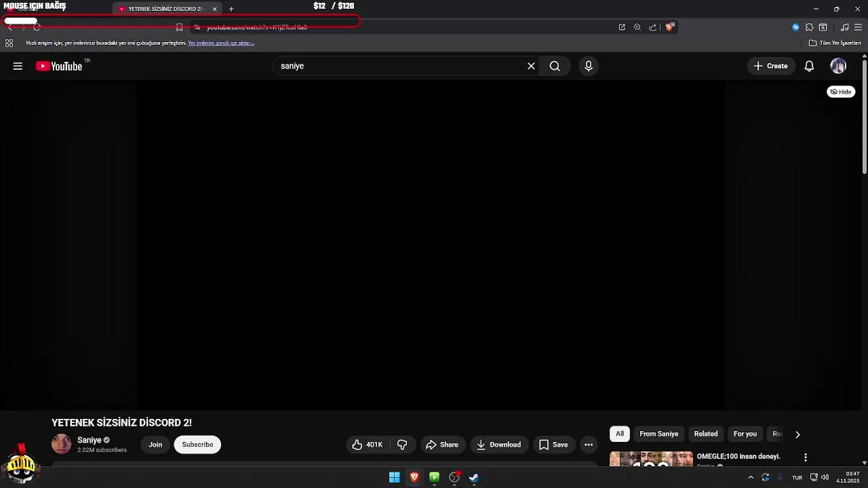
Task: Open Tüm Yer İşaretleri bookmarks folder
Action: click(x=835, y=43)
